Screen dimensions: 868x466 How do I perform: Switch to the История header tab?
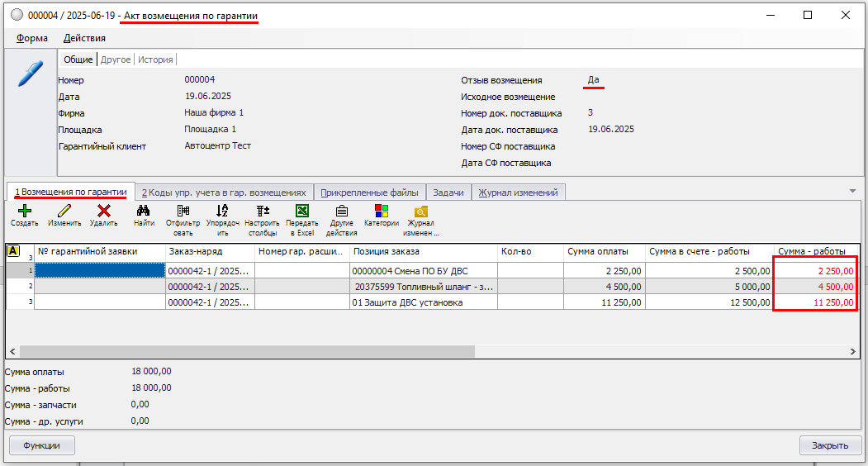[x=155, y=59]
